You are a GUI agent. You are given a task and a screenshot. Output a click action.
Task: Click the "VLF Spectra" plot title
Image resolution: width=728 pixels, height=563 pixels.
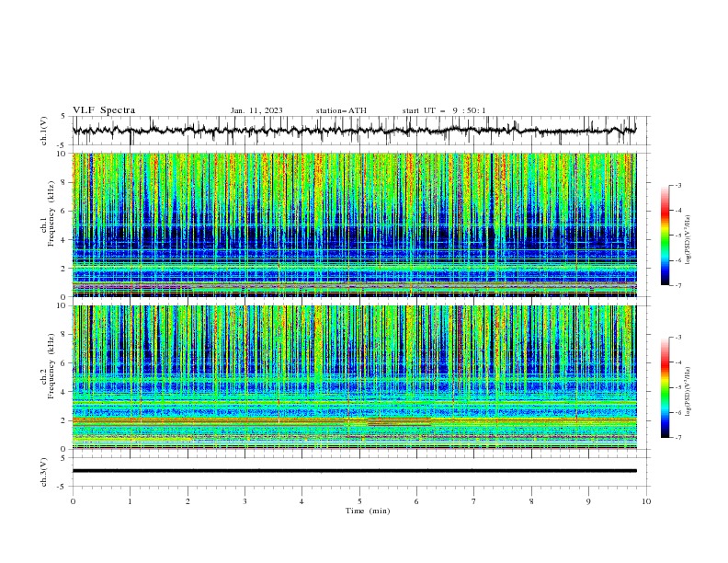[104, 110]
